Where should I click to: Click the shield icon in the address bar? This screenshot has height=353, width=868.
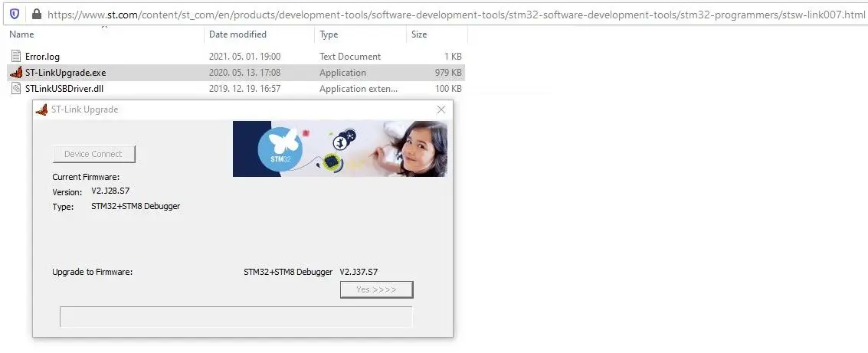point(15,14)
